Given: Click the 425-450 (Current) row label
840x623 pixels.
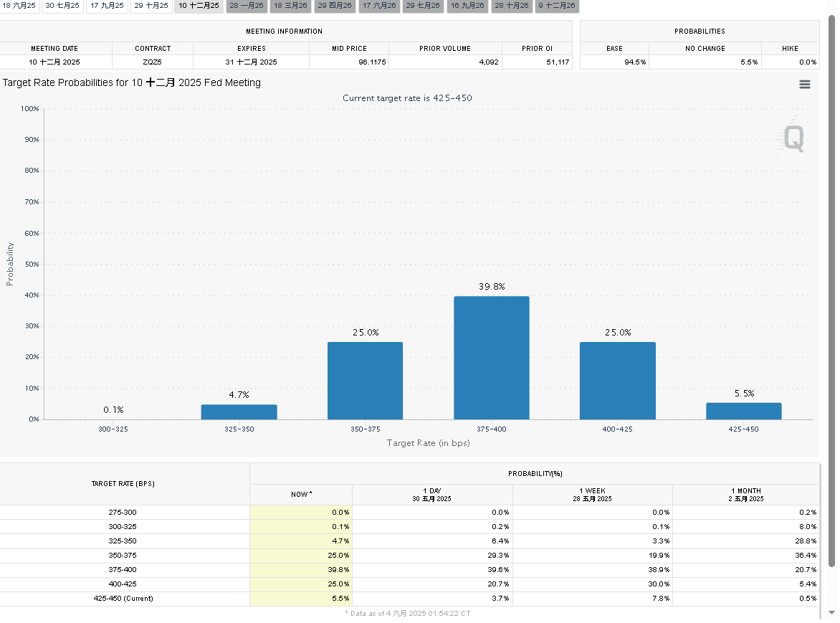Looking at the screenshot, I should 123,599.
